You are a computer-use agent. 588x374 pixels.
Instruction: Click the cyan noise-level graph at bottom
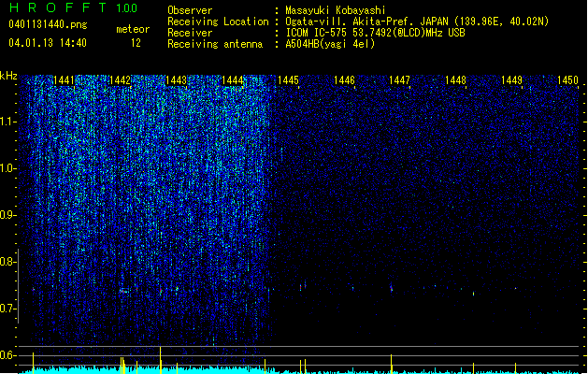[x=298, y=370]
